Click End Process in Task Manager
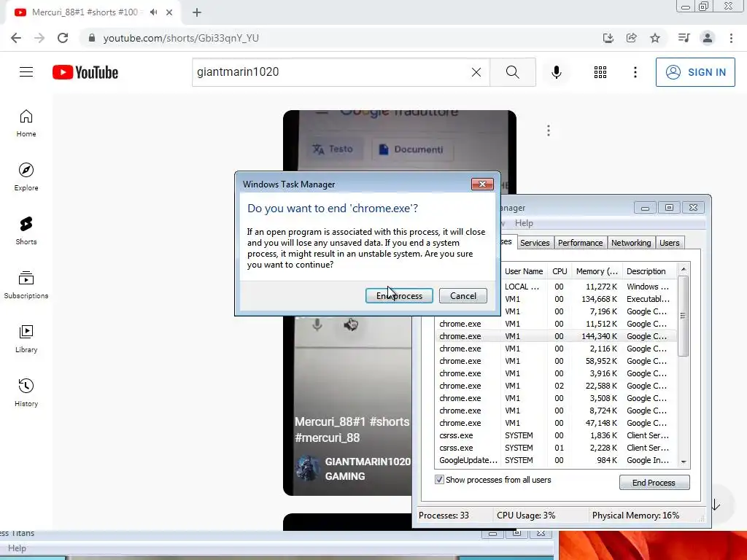747x560 pixels. click(x=654, y=483)
